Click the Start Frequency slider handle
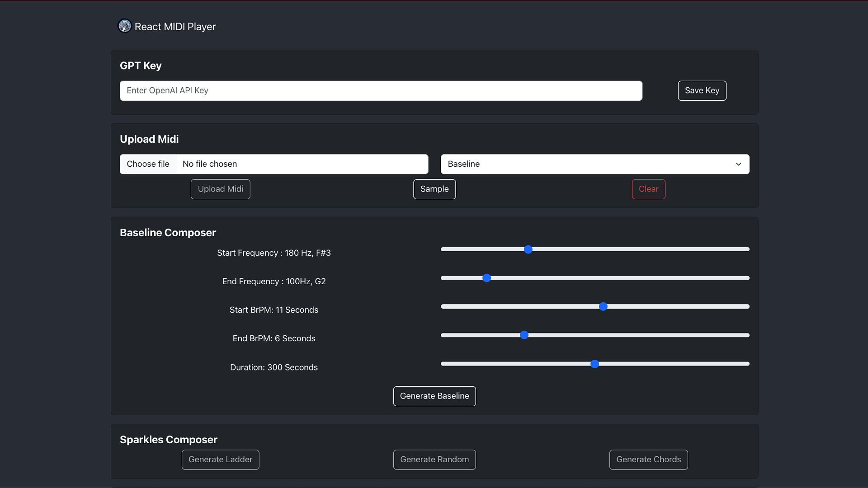 tap(528, 249)
